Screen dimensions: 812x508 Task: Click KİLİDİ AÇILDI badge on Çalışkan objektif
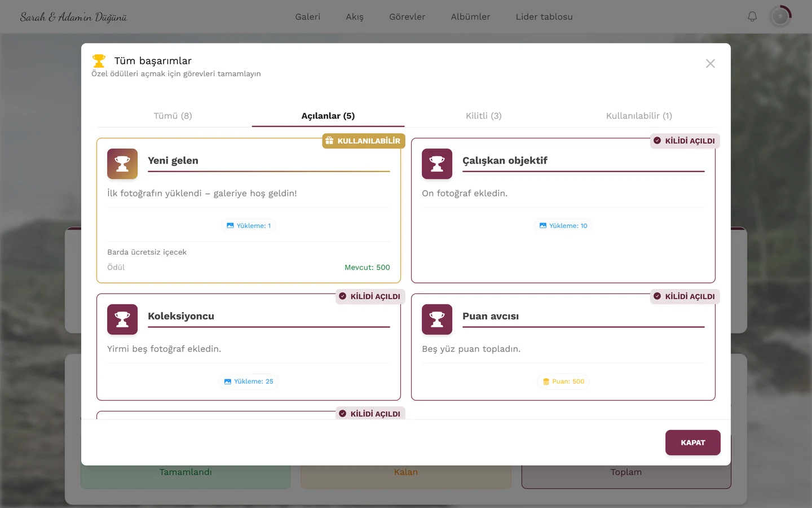[x=685, y=141]
